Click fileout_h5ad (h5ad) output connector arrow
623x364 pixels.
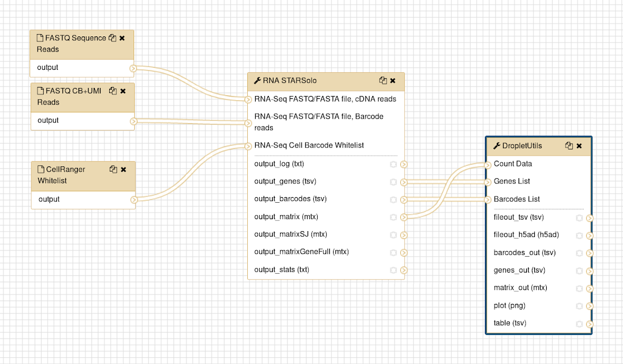point(589,236)
